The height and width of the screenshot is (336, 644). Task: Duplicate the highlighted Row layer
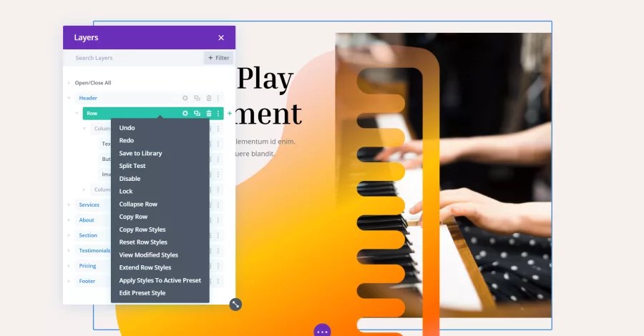197,113
